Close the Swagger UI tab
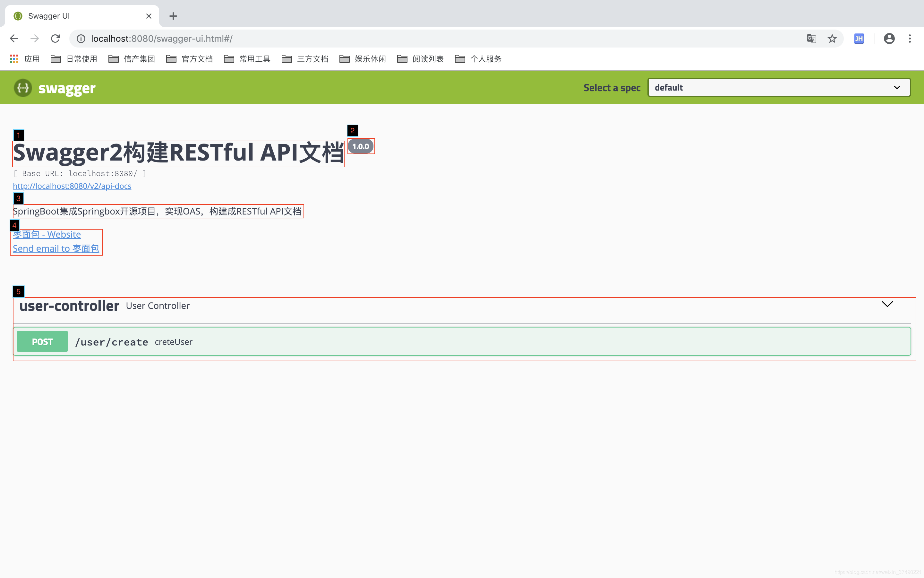The height and width of the screenshot is (578, 924). click(149, 16)
